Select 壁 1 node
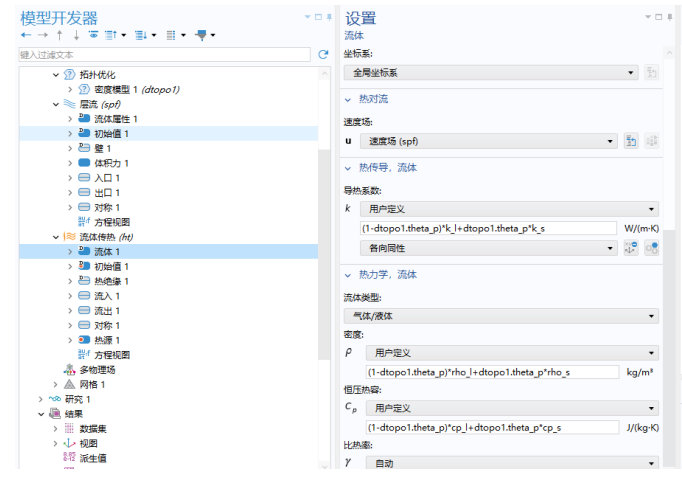The height and width of the screenshot is (481, 682). pos(103,148)
